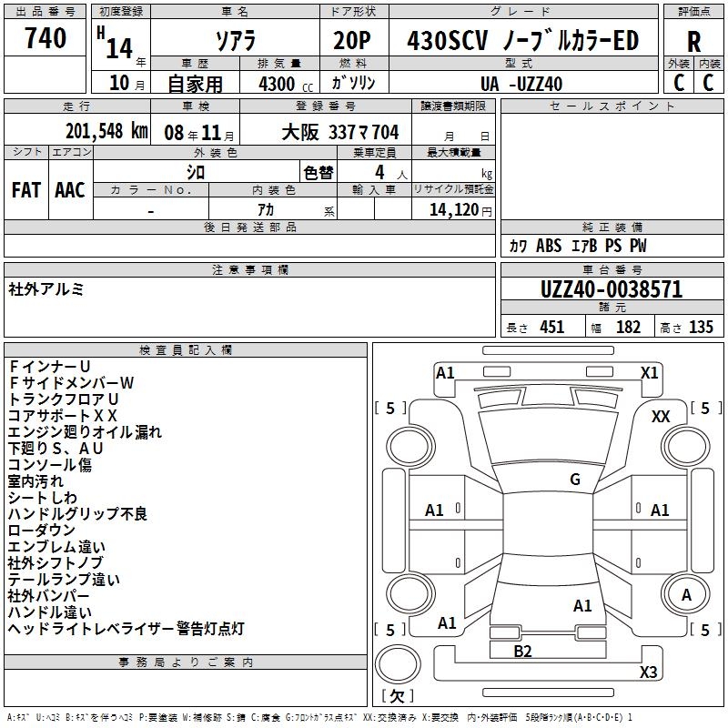Select note "エンジン廻りオイル漏れ"
This screenshot has width=728, height=728.
pyautogui.click(x=85, y=431)
